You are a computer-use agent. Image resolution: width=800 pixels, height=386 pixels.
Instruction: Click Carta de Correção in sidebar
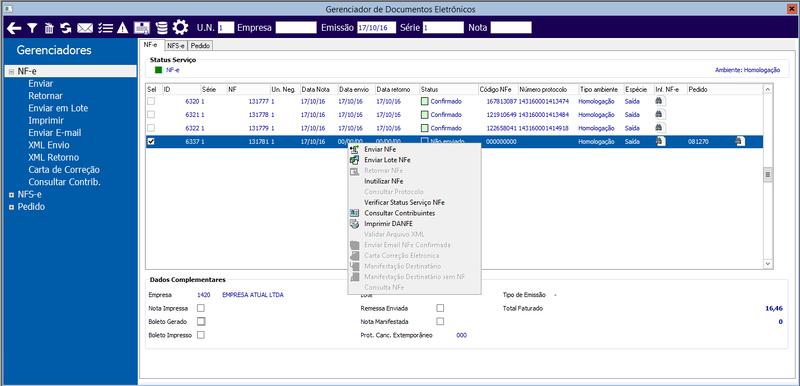pyautogui.click(x=64, y=170)
